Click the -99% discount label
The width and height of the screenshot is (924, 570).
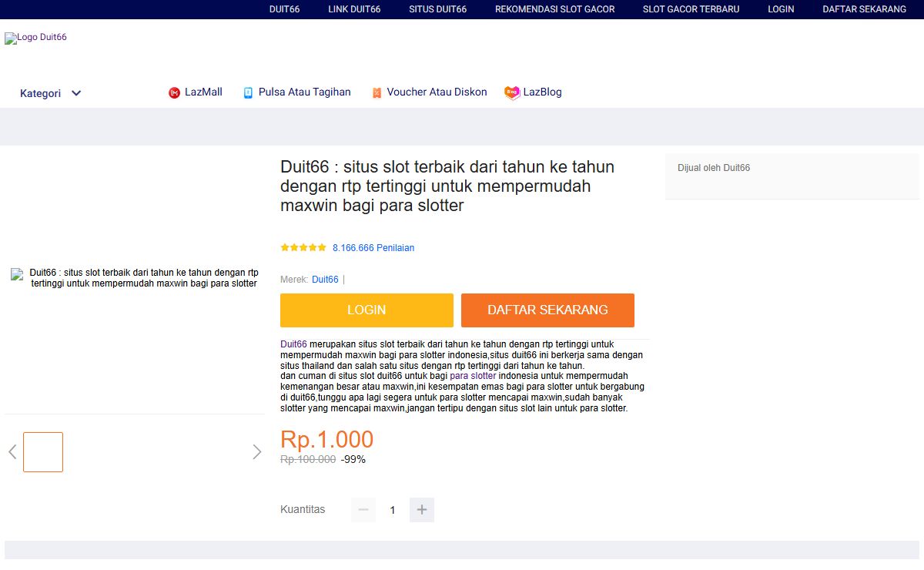pyautogui.click(x=353, y=459)
